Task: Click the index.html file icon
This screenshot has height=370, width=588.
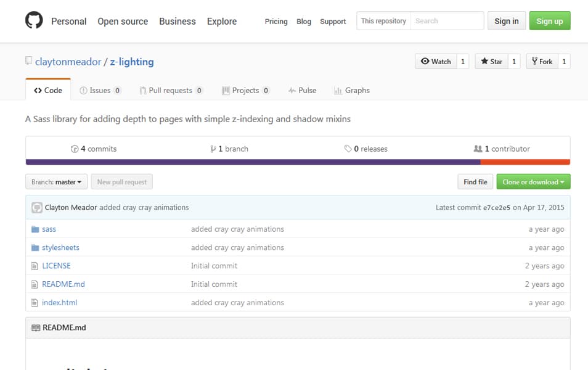Action: tap(35, 302)
